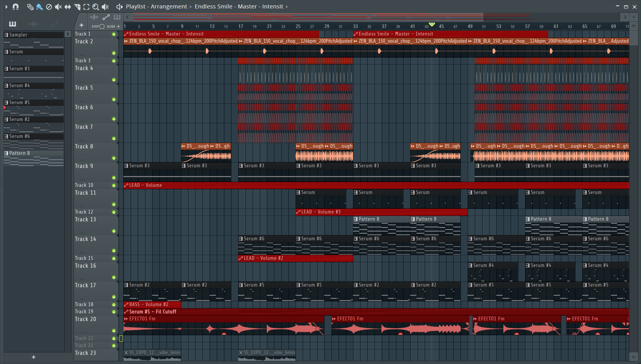
Task: Open menu icon of first Serum #2 pattern clip
Action: pyautogui.click(x=126, y=285)
